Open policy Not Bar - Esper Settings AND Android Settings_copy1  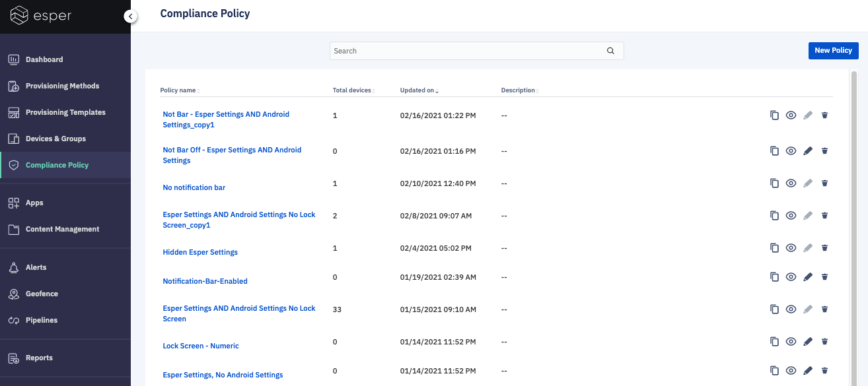click(x=226, y=119)
